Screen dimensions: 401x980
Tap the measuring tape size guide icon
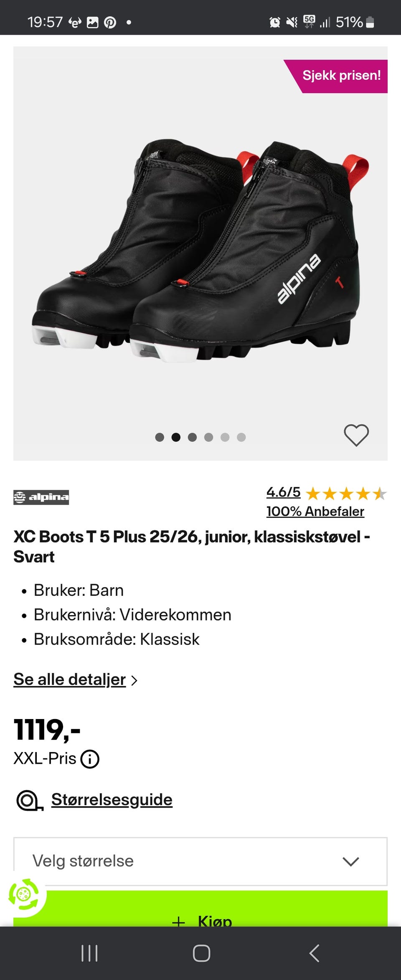pyautogui.click(x=29, y=800)
